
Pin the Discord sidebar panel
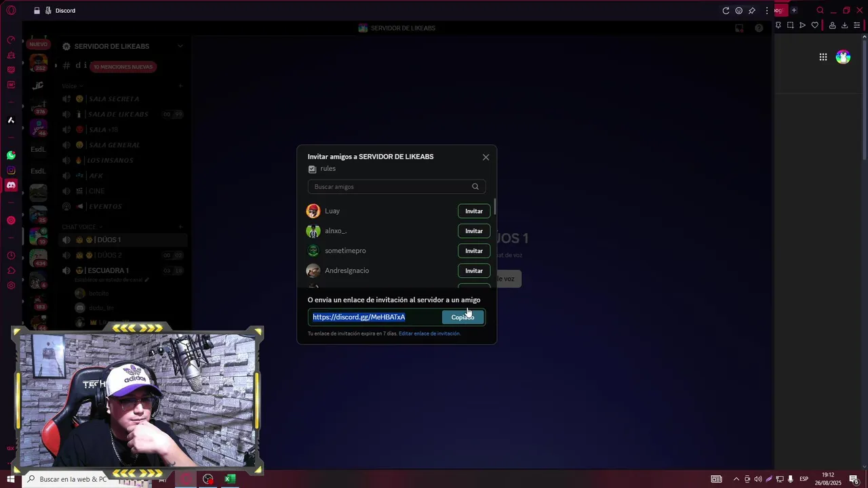(751, 10)
